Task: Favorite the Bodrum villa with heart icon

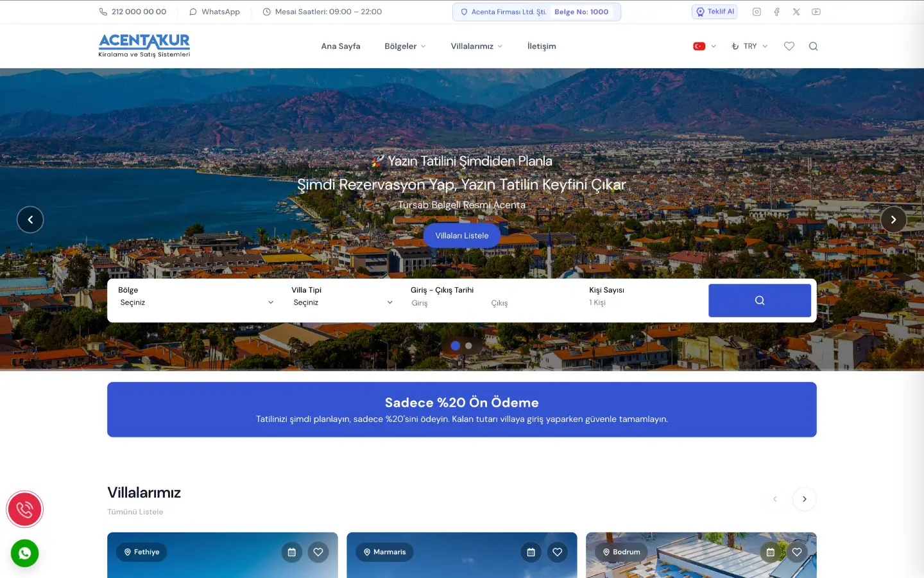Action: click(x=796, y=552)
